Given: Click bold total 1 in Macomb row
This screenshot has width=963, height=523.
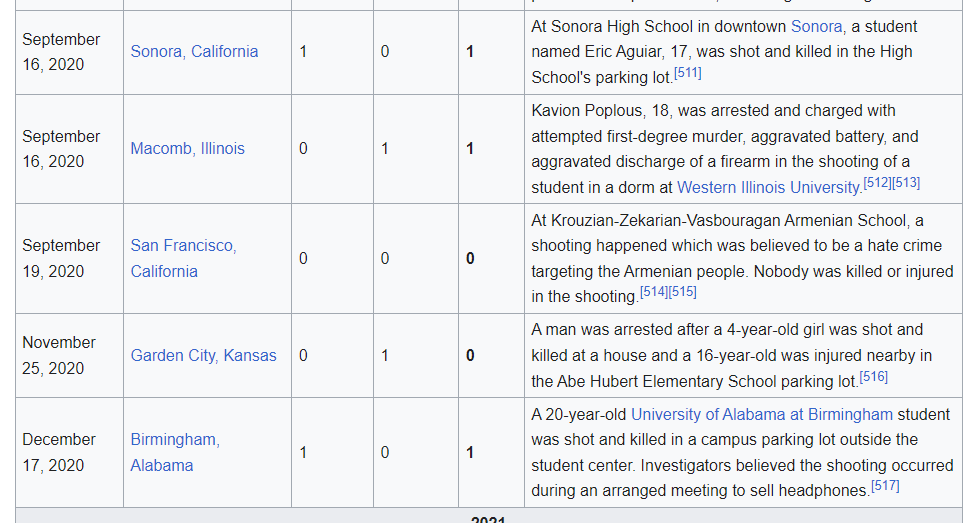Looking at the screenshot, I should (x=470, y=149).
